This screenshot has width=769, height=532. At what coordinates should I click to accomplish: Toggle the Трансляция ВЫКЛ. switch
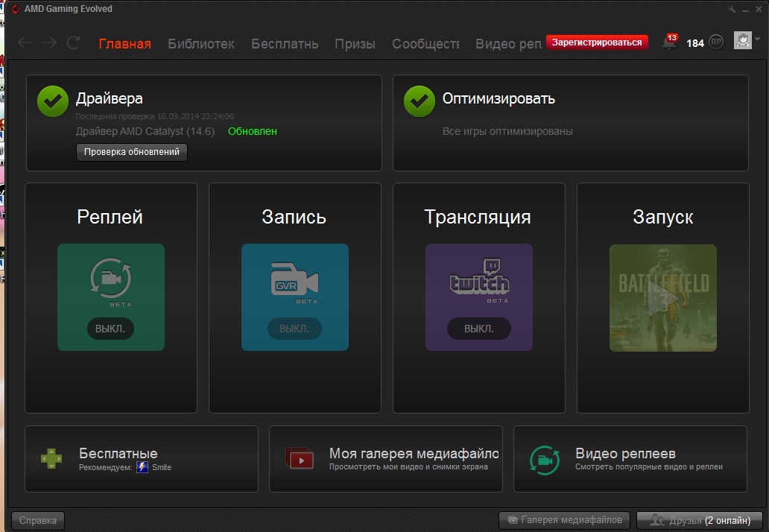pyautogui.click(x=478, y=329)
